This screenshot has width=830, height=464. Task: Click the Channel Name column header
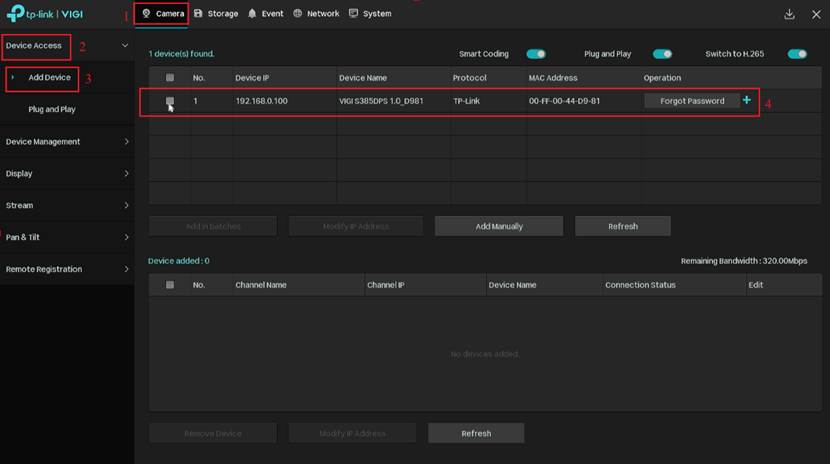(x=261, y=285)
